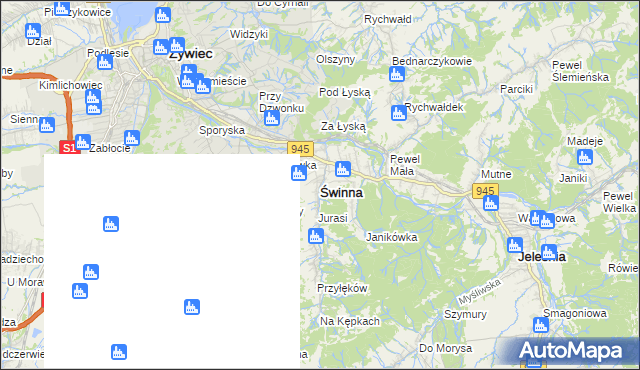
Task: Click the factory marker below Podlesie
Action: coord(105,62)
